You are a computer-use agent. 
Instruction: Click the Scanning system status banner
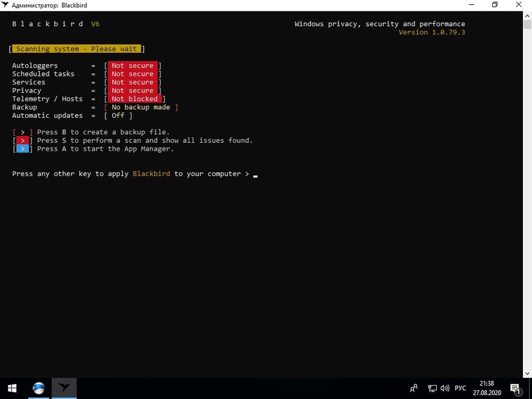click(76, 49)
